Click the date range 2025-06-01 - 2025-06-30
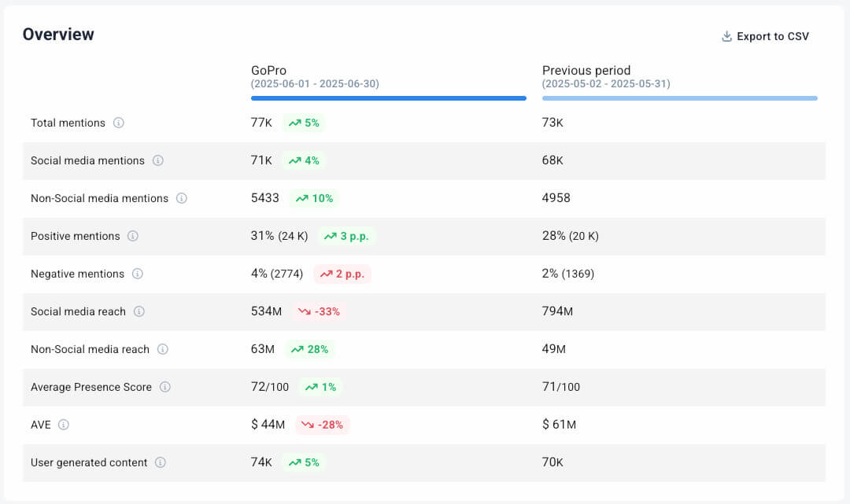 coord(315,84)
